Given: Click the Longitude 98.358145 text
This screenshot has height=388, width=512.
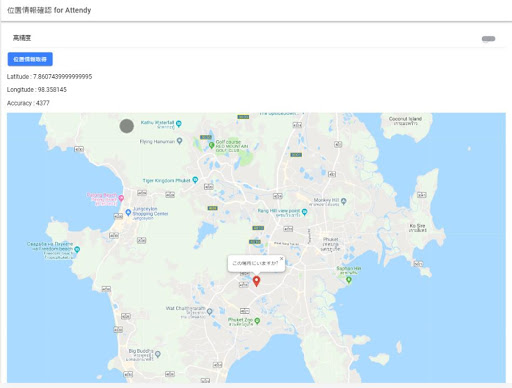Looking at the screenshot, I should 37,90.
